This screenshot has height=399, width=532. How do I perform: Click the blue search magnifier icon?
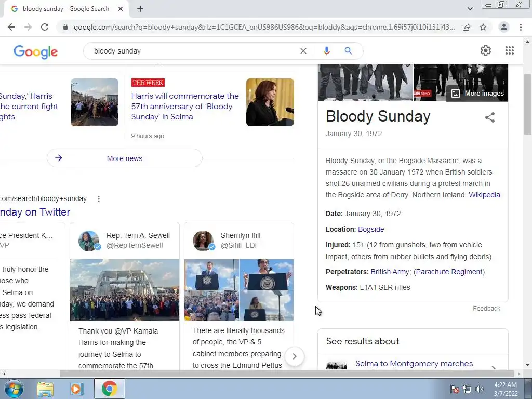click(x=348, y=51)
